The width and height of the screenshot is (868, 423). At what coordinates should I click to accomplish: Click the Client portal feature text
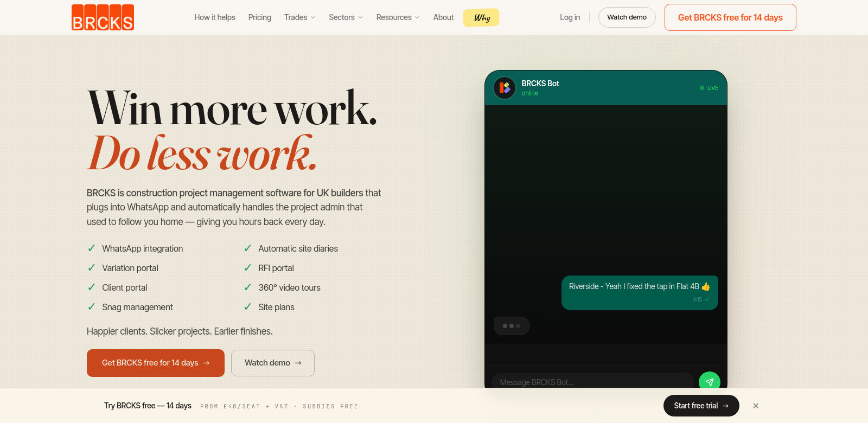125,287
